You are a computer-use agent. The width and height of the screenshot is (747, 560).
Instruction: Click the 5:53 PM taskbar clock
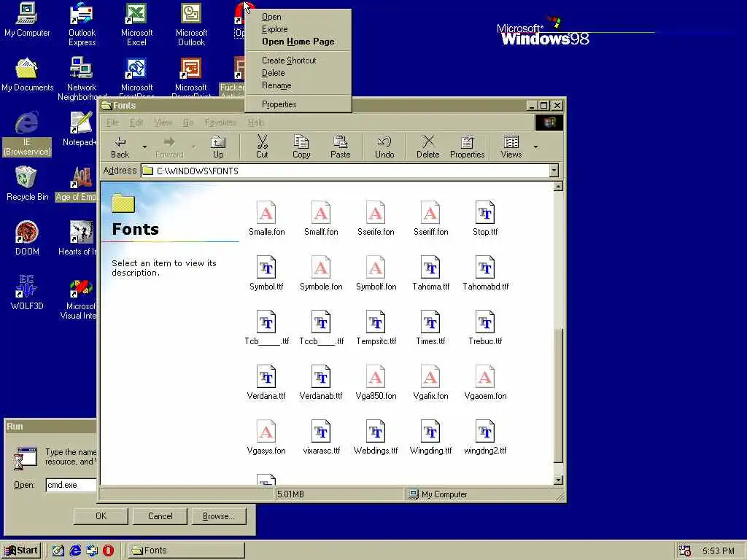tap(718, 551)
